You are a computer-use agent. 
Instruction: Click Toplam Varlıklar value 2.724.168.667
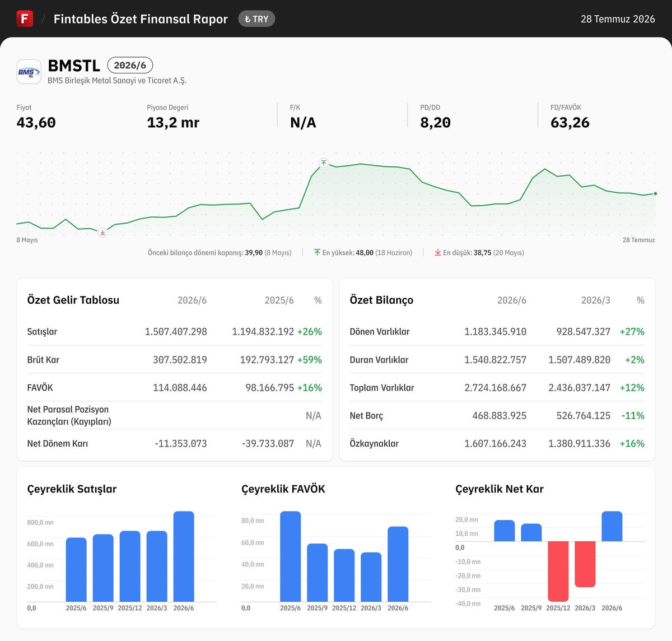(496, 388)
